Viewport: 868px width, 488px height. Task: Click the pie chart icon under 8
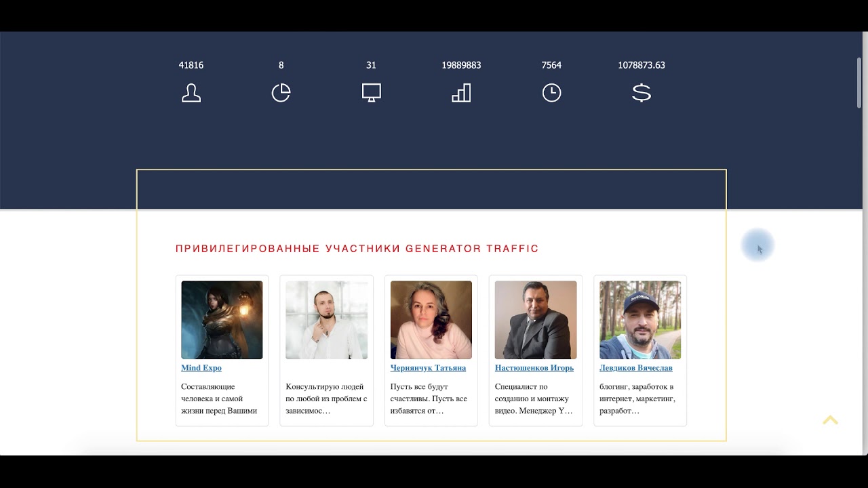point(281,93)
